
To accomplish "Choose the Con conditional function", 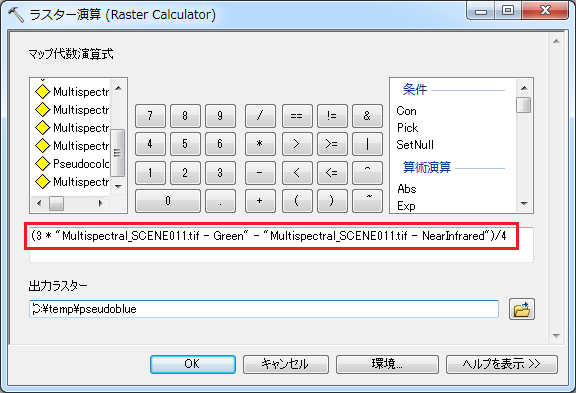I will [406, 111].
